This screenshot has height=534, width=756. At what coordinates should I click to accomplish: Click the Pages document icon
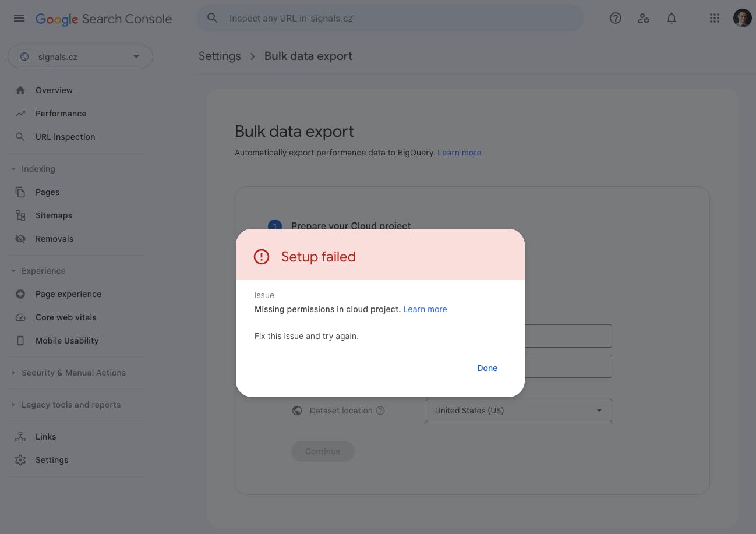tap(20, 192)
